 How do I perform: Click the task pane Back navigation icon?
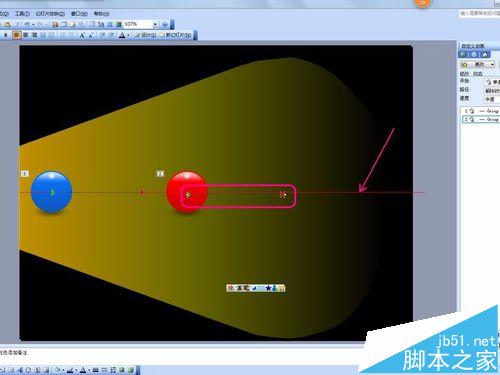(463, 54)
